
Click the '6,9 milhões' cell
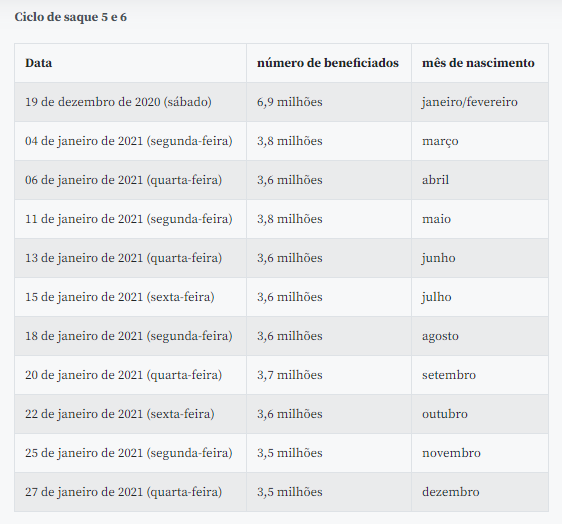(x=329, y=102)
